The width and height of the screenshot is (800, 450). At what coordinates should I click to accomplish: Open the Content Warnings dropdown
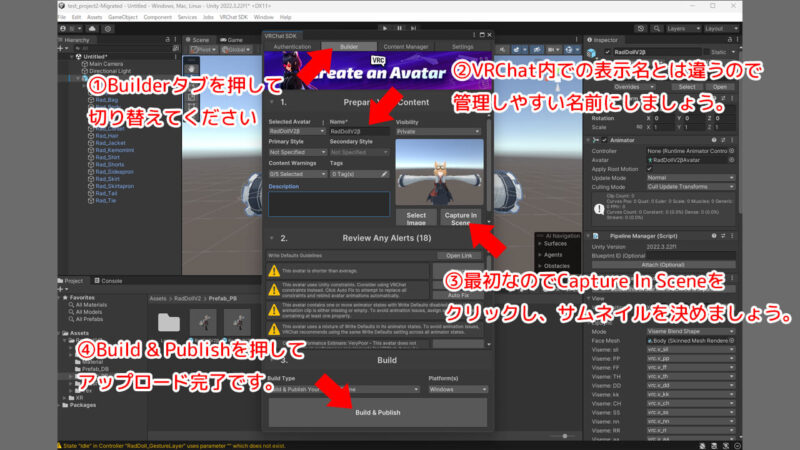297,174
